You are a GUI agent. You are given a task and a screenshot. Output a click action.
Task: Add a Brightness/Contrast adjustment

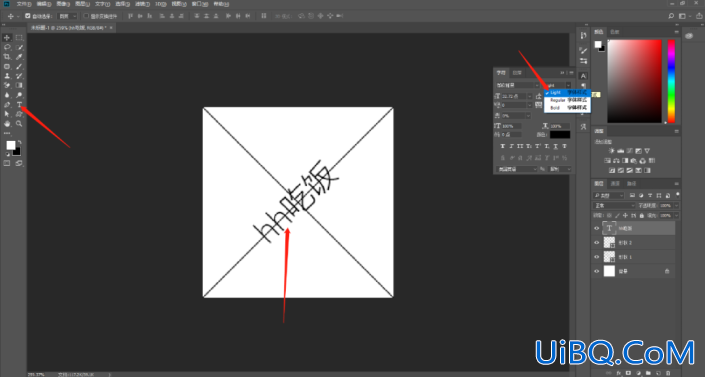611,151
